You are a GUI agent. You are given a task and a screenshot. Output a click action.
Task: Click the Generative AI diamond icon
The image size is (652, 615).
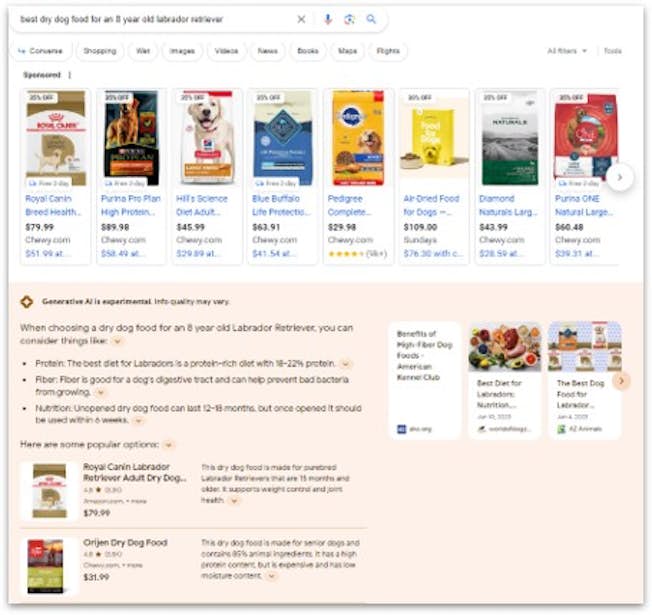pyautogui.click(x=27, y=301)
